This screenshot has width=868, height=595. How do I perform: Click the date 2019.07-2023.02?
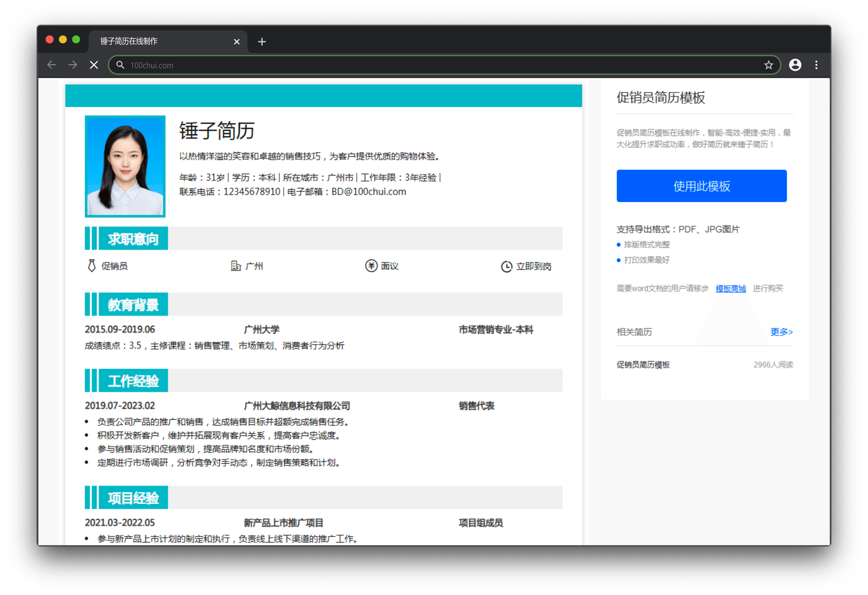119,405
